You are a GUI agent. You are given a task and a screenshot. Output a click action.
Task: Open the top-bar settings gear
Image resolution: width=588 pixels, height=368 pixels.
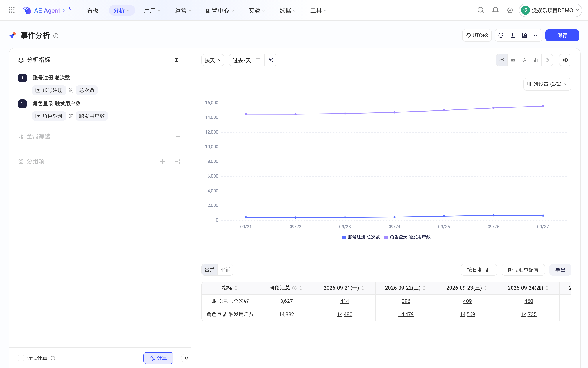[x=510, y=10]
